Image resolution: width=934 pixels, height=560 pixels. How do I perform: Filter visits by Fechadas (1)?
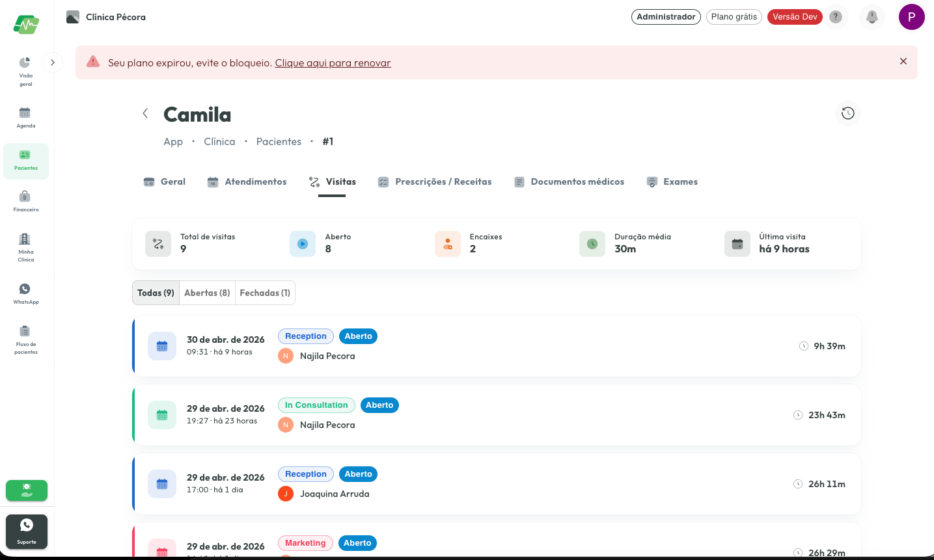(x=265, y=293)
